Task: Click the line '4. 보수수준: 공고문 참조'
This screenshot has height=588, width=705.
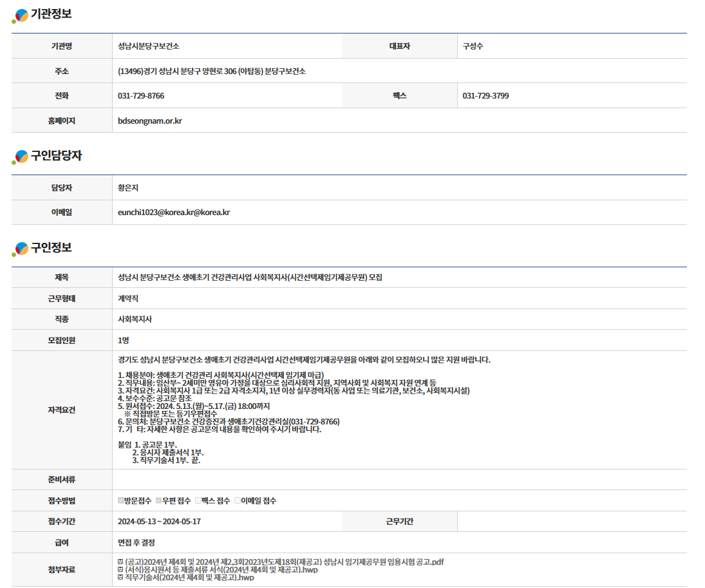Action: (x=155, y=399)
